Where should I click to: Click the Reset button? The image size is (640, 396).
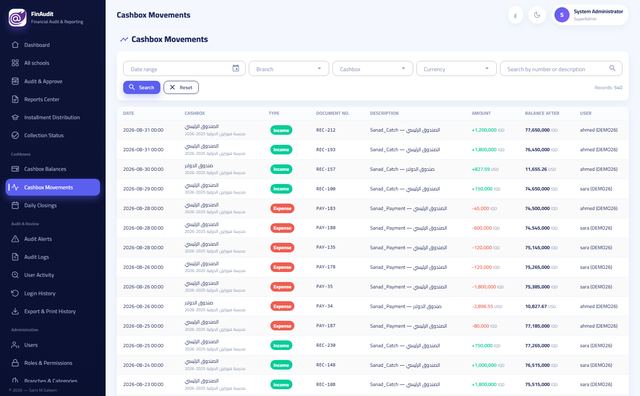point(181,87)
